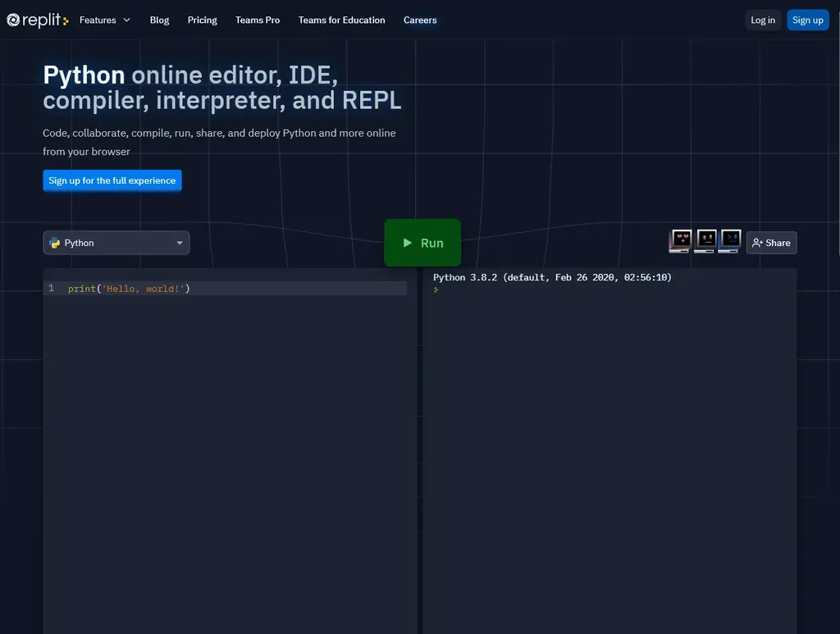Screen dimensions: 840x634
Task: Click Sign up for the full experience
Action: click(112, 180)
